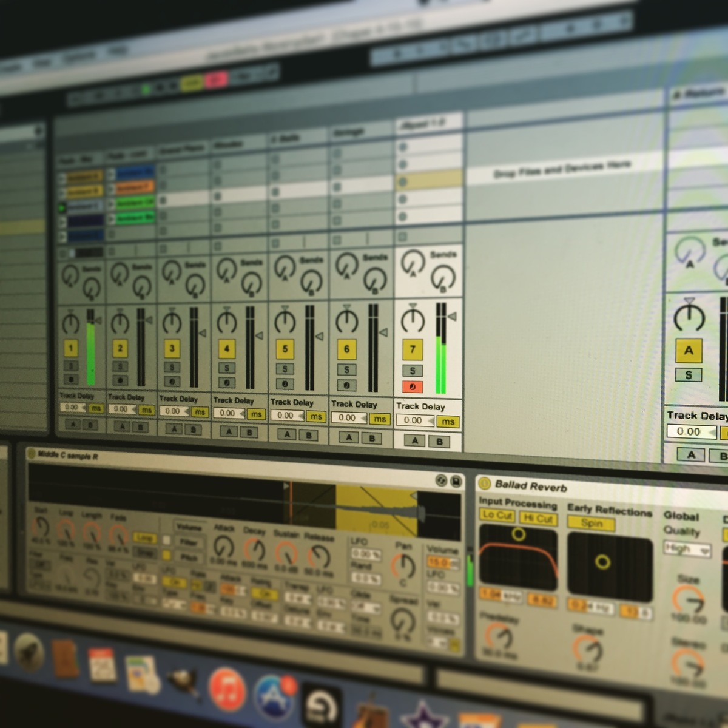Click the Drop Files and Devices Here area
The height and width of the screenshot is (728, 728).
pos(562,168)
